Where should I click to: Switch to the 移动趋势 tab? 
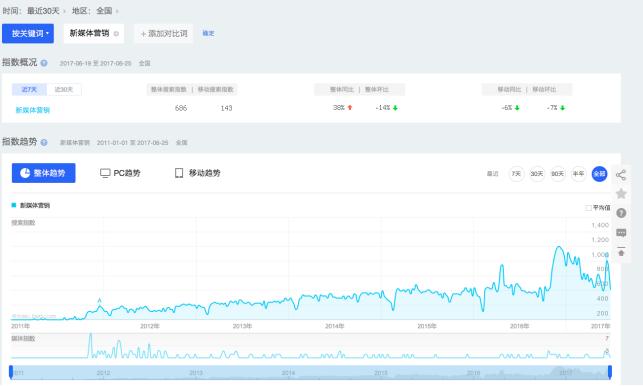coord(198,173)
